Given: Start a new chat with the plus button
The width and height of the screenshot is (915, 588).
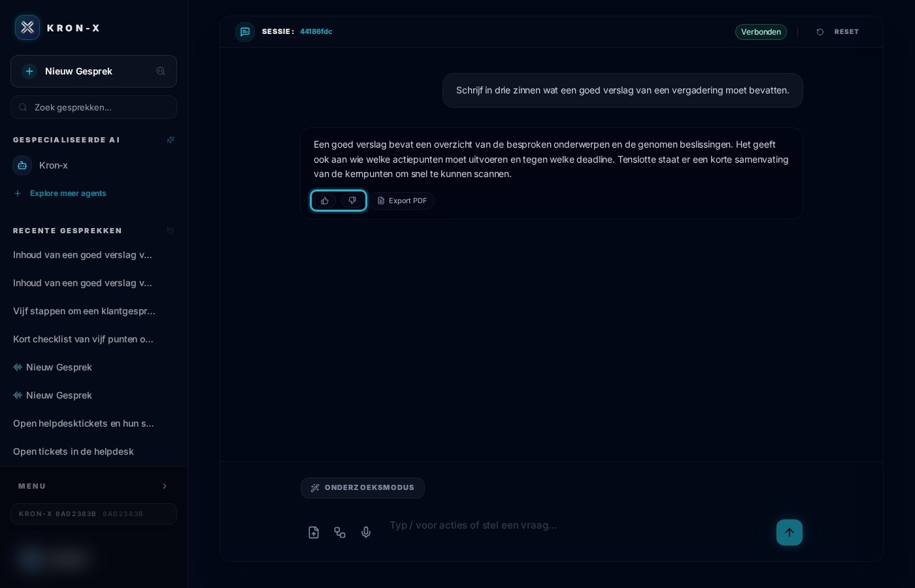Looking at the screenshot, I should (x=29, y=71).
